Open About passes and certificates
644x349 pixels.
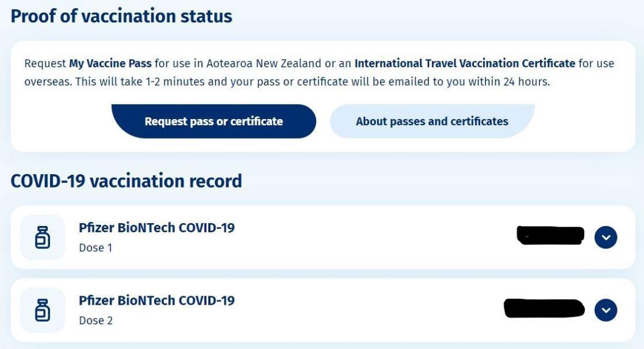tap(432, 121)
